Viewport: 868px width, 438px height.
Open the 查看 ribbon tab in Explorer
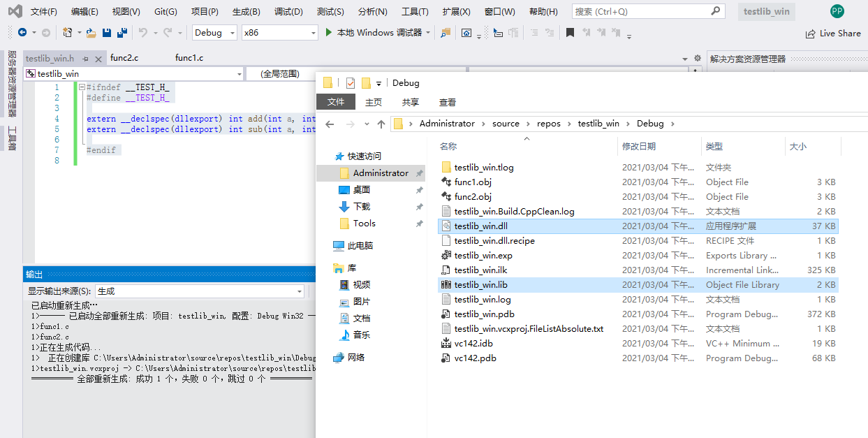(447, 103)
